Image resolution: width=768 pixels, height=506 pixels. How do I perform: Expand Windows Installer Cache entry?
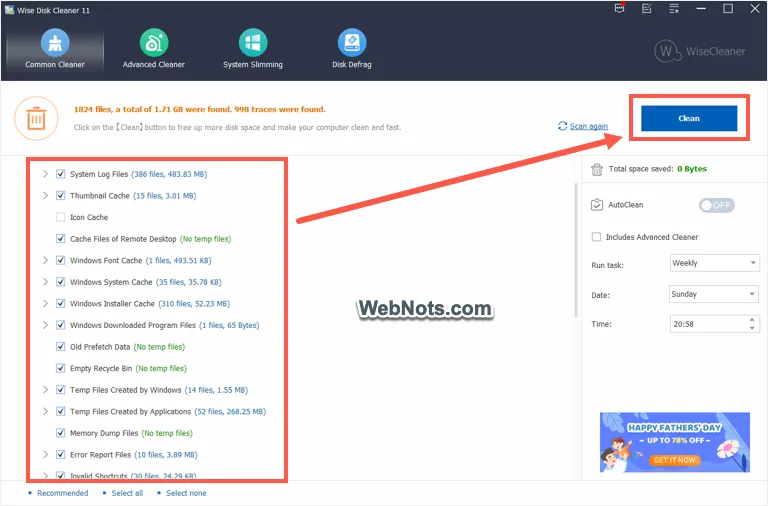pos(45,303)
